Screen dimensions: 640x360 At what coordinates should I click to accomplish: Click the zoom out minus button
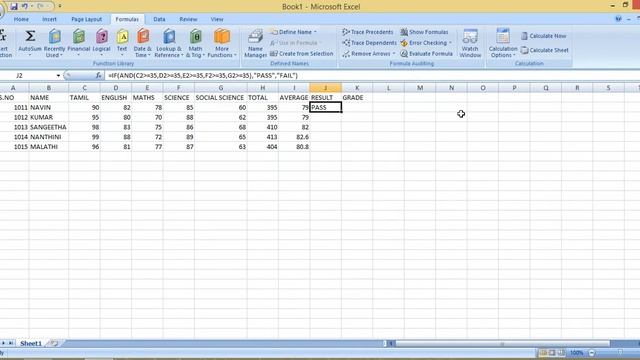click(x=591, y=353)
